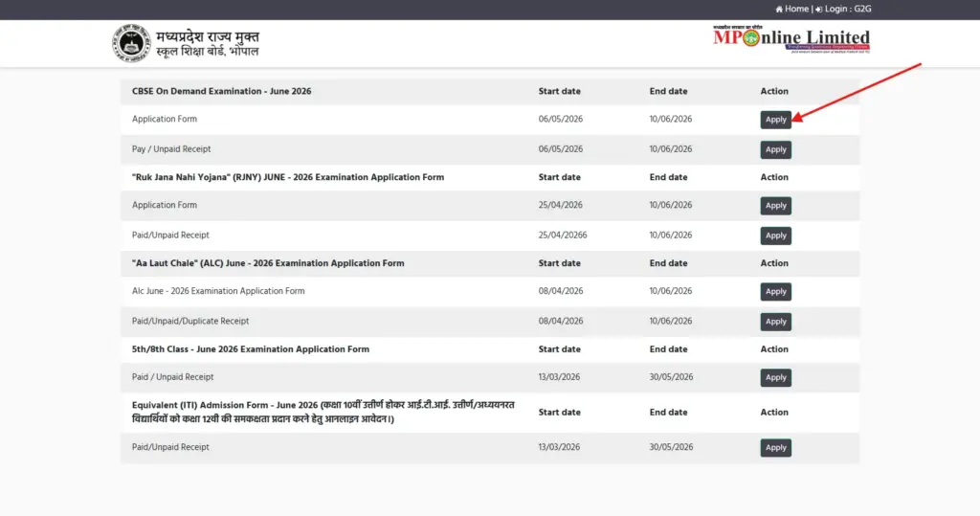Click the MP State Open School board emblem
This screenshot has width=980, height=516.
click(131, 43)
